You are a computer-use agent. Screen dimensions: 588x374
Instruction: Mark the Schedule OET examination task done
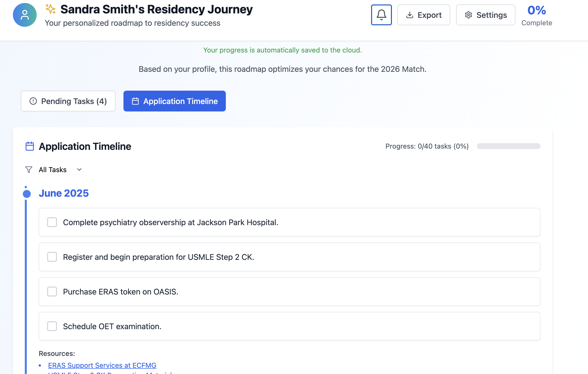[x=52, y=326]
